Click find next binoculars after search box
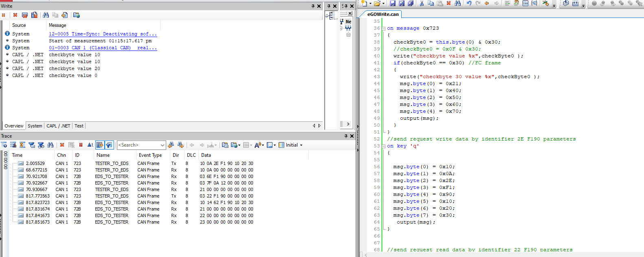The image size is (644, 257). (180, 145)
